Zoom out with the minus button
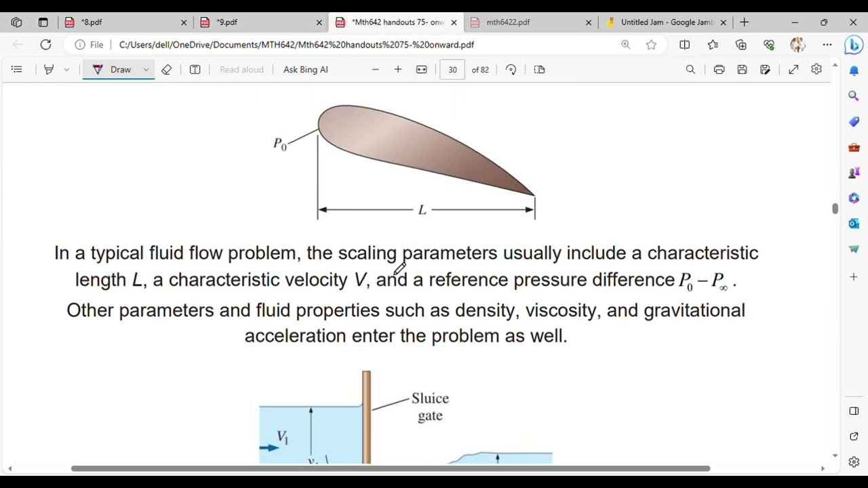This screenshot has width=868, height=488. coord(375,69)
